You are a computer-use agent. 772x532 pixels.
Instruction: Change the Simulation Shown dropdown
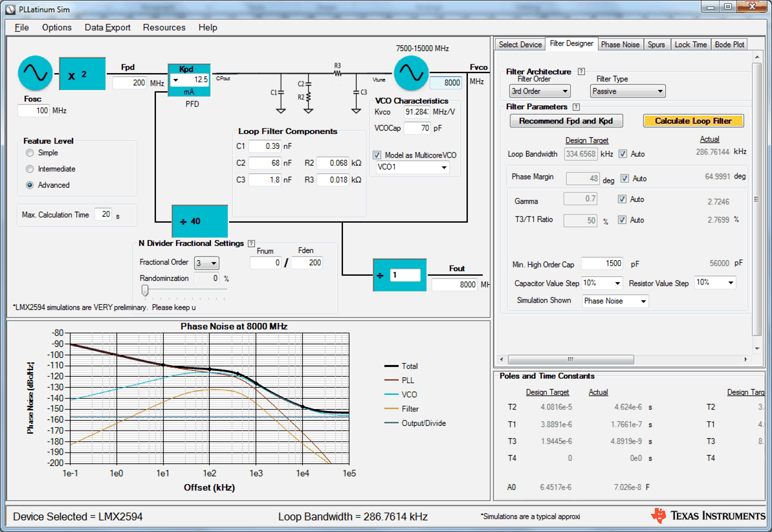point(615,300)
